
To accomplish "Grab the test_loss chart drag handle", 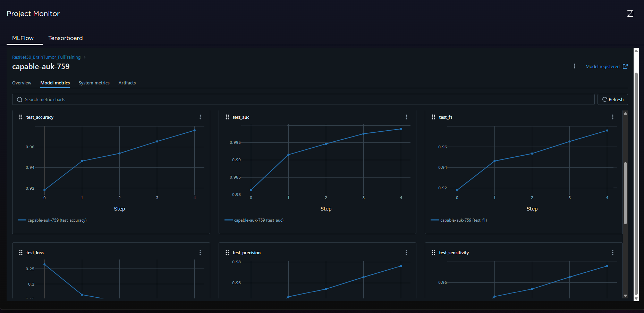I will (x=21, y=253).
